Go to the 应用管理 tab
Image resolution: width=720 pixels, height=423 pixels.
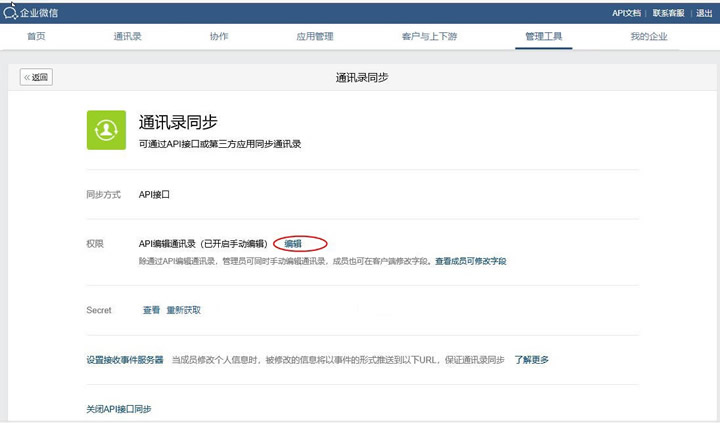point(315,37)
